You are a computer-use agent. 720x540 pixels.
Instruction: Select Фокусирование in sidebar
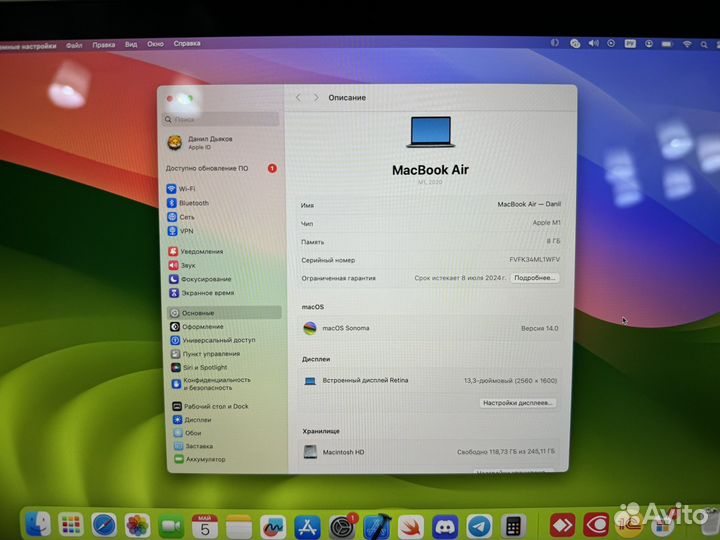click(x=200, y=279)
